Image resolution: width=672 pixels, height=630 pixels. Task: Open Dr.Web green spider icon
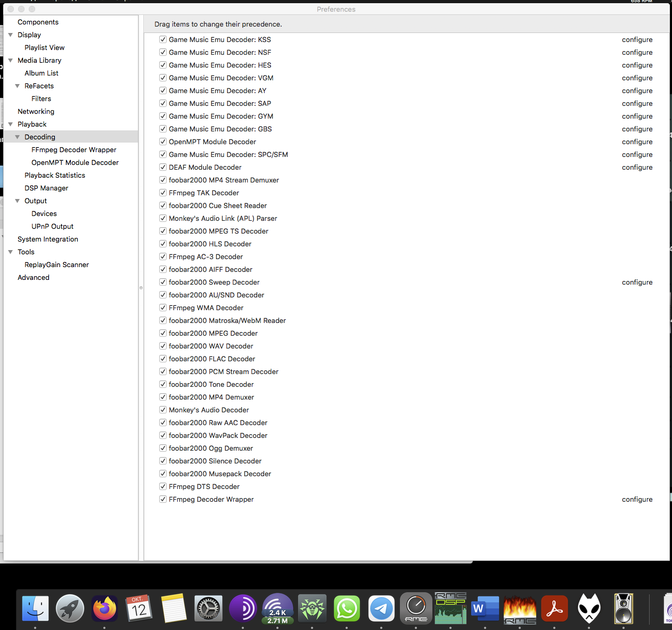coord(312,608)
